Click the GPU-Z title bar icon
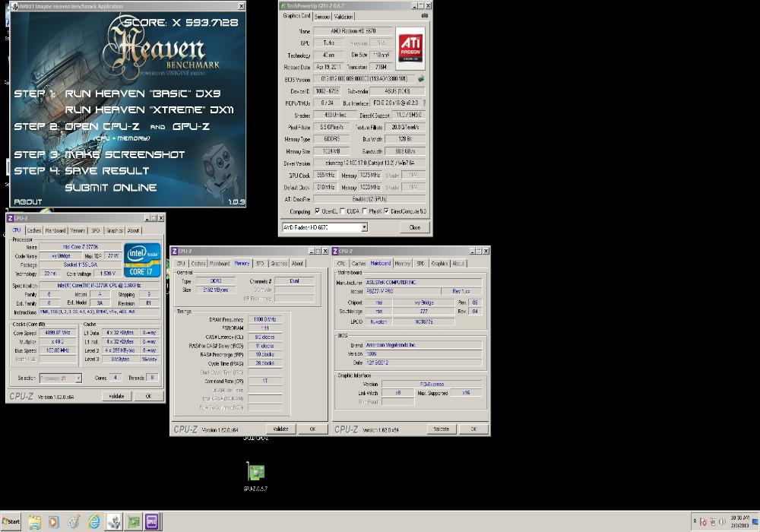 [x=283, y=6]
